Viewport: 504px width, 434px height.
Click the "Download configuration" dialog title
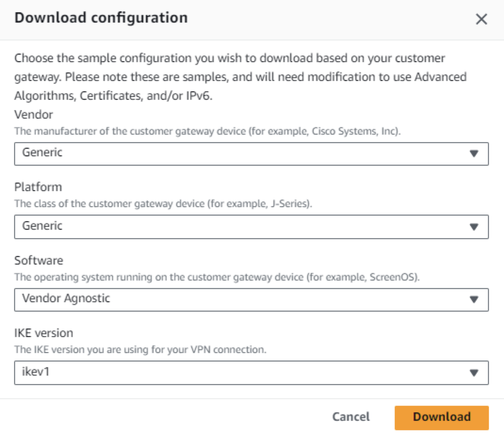101,18
